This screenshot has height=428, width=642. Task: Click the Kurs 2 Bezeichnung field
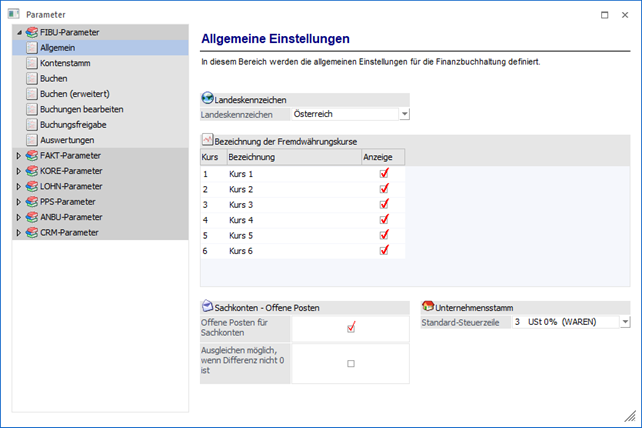290,189
